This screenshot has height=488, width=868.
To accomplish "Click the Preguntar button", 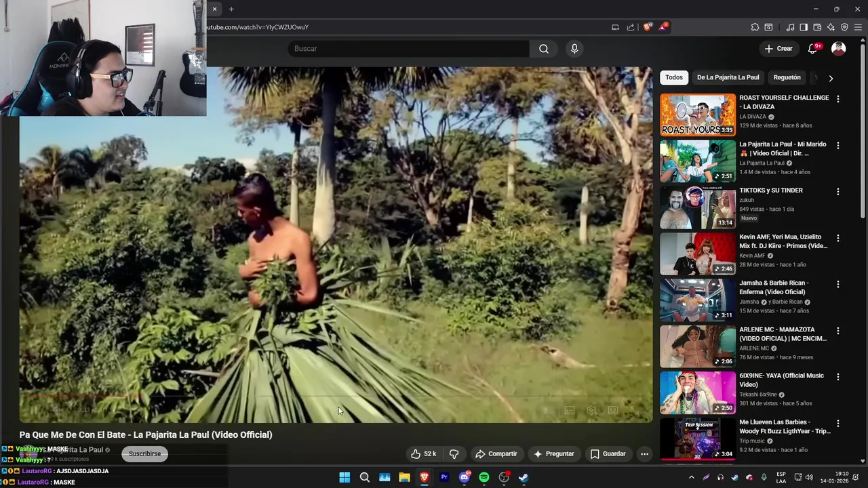I will (553, 454).
